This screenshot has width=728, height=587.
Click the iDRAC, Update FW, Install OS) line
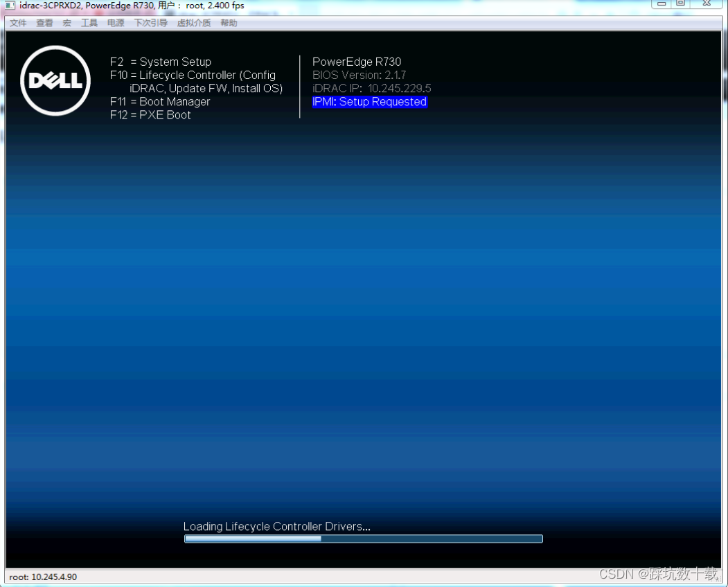[206, 88]
